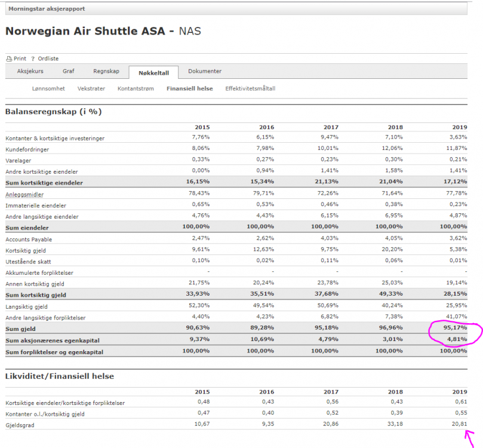Screen dimensions: 483x448
Task: Select the Kundefordringer row label
Action: pos(27,150)
